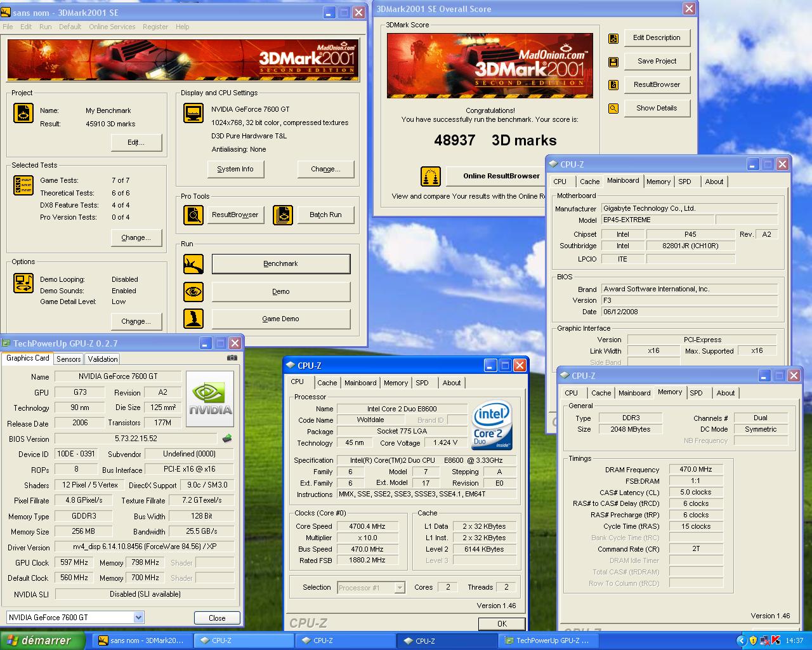Click the Show Details magnifier icon

pos(613,109)
